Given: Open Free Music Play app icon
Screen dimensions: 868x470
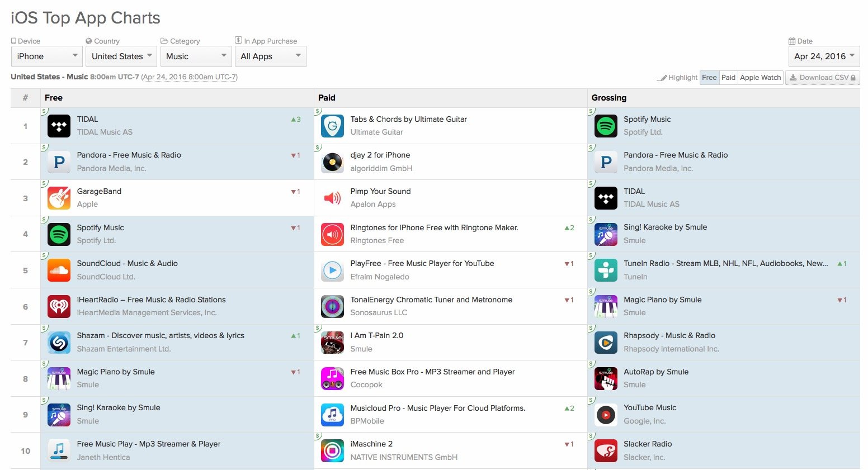Looking at the screenshot, I should [x=59, y=450].
